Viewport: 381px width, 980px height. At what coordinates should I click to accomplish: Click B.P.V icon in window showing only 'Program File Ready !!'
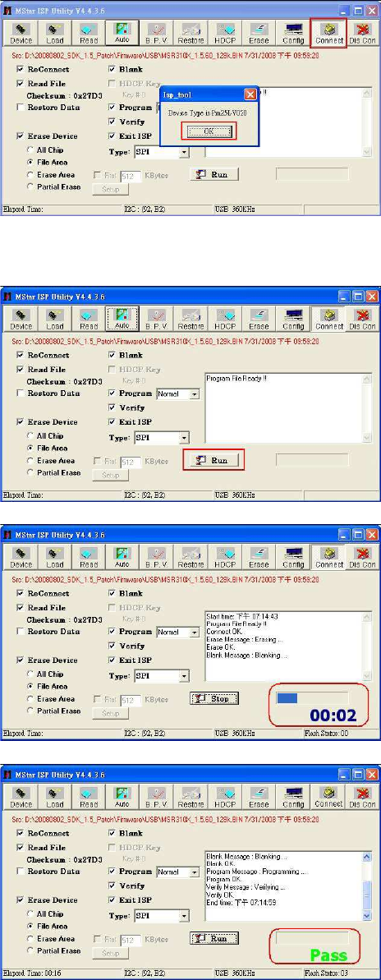click(x=156, y=320)
